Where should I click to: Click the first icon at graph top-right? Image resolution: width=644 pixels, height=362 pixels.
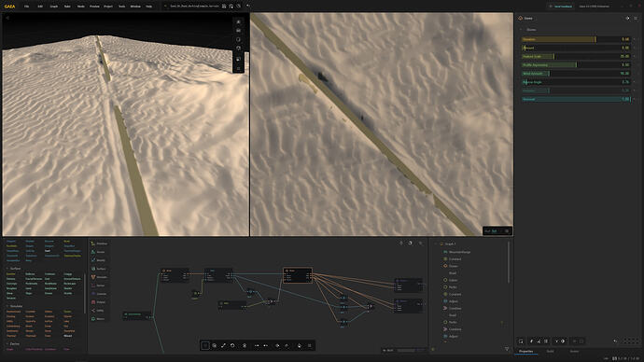(x=401, y=243)
